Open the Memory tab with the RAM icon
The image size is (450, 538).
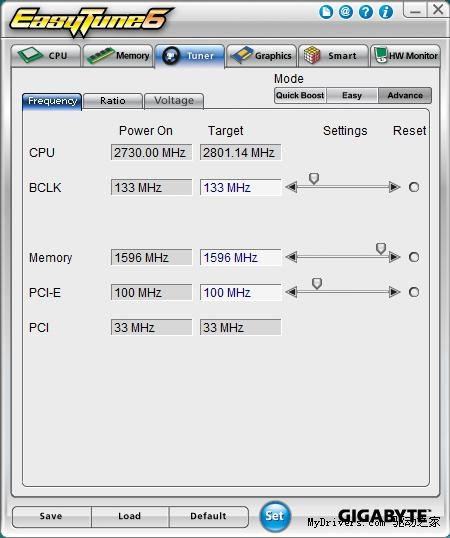point(118,56)
